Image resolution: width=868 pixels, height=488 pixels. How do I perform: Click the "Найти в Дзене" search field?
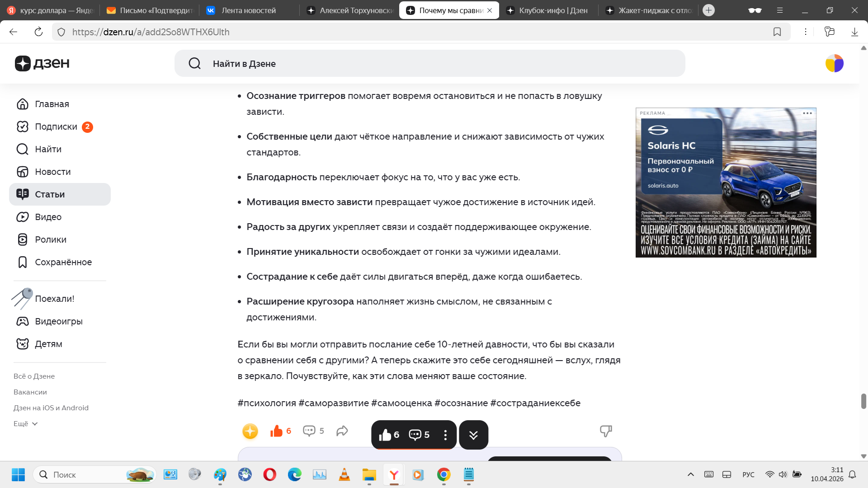point(429,64)
